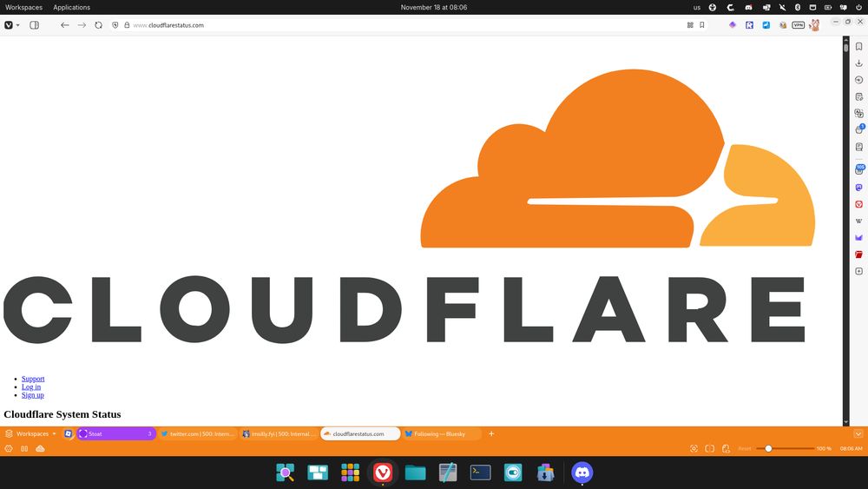The width and height of the screenshot is (868, 489).
Task: Open the clock and calendar in top bar
Action: point(434,7)
